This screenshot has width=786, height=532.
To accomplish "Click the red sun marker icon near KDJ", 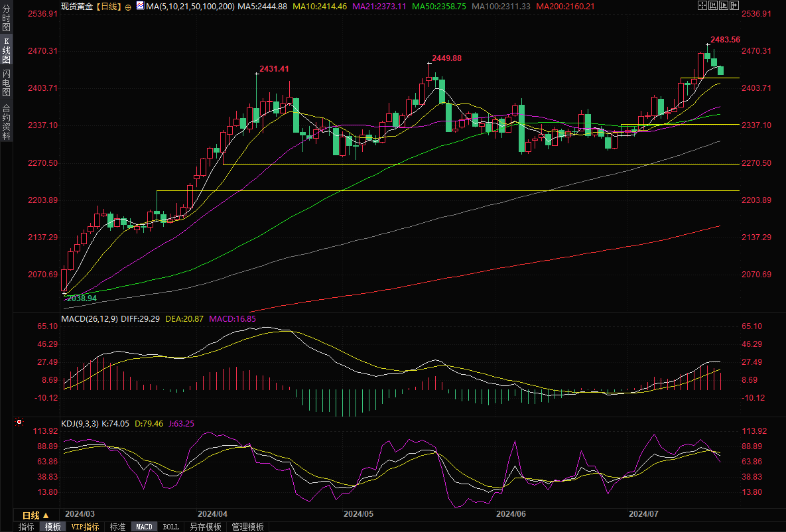I will pyautogui.click(x=19, y=422).
